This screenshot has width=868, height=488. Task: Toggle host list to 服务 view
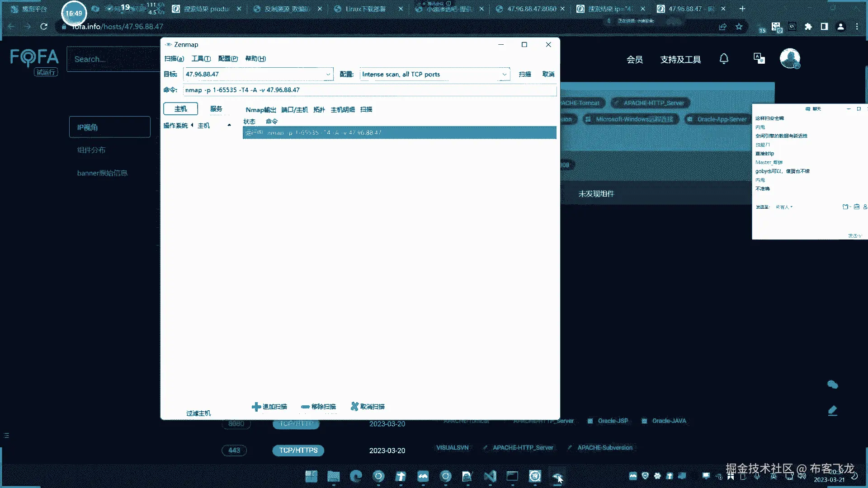pyautogui.click(x=216, y=109)
